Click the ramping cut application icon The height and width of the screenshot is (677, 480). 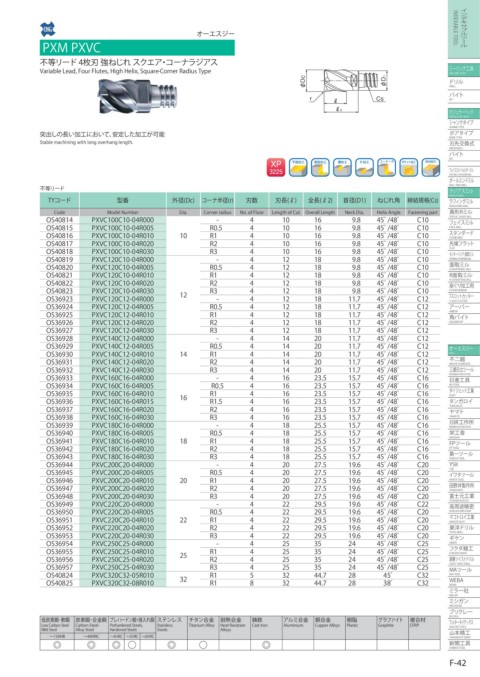coord(364,168)
